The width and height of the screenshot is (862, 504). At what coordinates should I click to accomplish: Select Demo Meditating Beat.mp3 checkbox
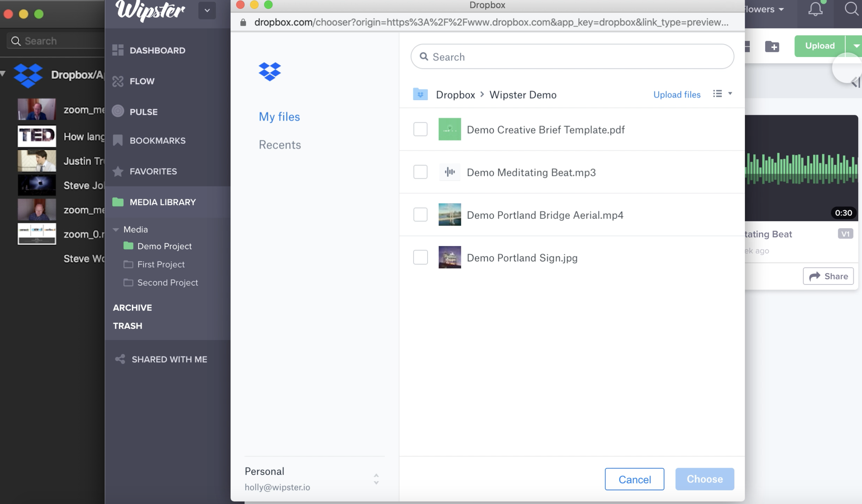tap(420, 172)
